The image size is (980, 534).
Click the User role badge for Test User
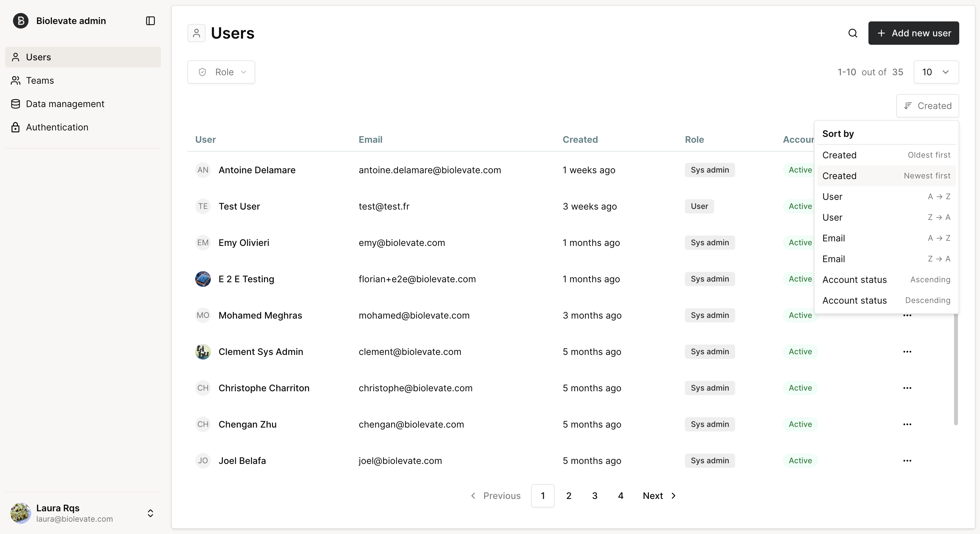(699, 206)
